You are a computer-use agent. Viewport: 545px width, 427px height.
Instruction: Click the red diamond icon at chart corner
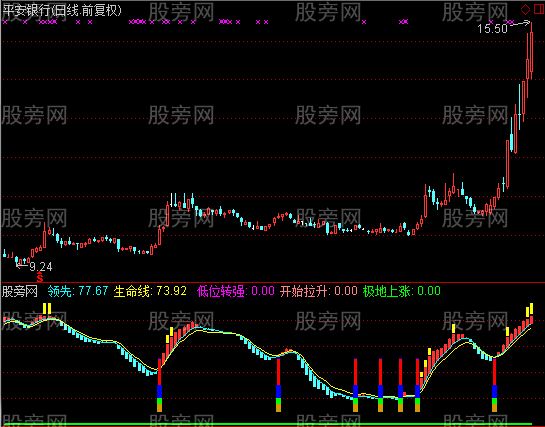526,9
